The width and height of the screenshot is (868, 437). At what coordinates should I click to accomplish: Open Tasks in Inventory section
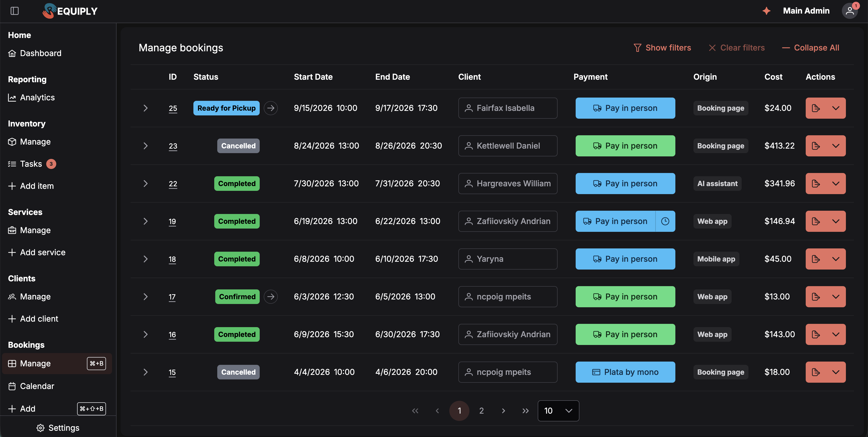pos(32,164)
